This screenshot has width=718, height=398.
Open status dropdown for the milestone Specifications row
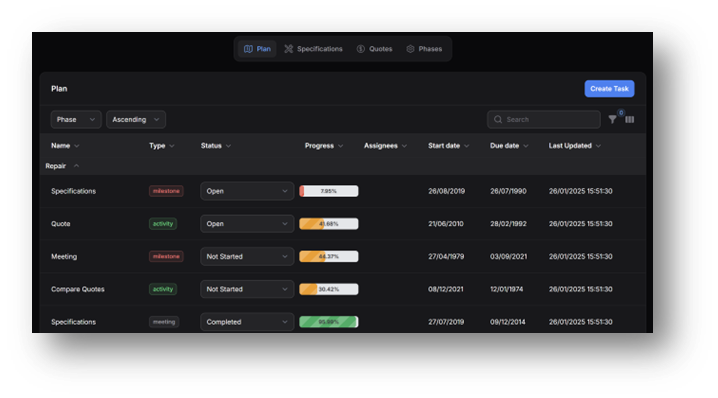coord(247,191)
